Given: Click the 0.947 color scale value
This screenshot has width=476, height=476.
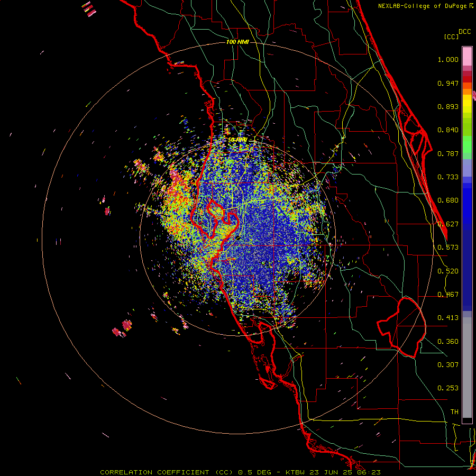Looking at the screenshot, I should (x=448, y=83).
